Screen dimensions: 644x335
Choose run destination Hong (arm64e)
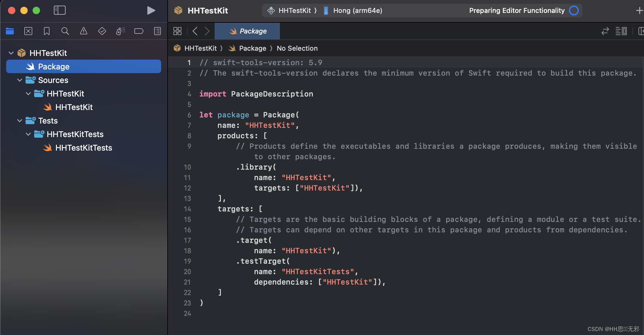353,10
